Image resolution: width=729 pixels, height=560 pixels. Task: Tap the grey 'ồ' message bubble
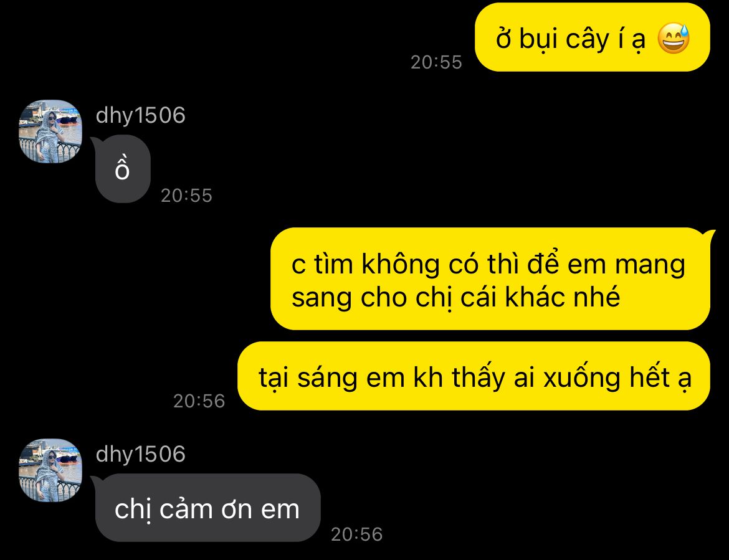[123, 169]
